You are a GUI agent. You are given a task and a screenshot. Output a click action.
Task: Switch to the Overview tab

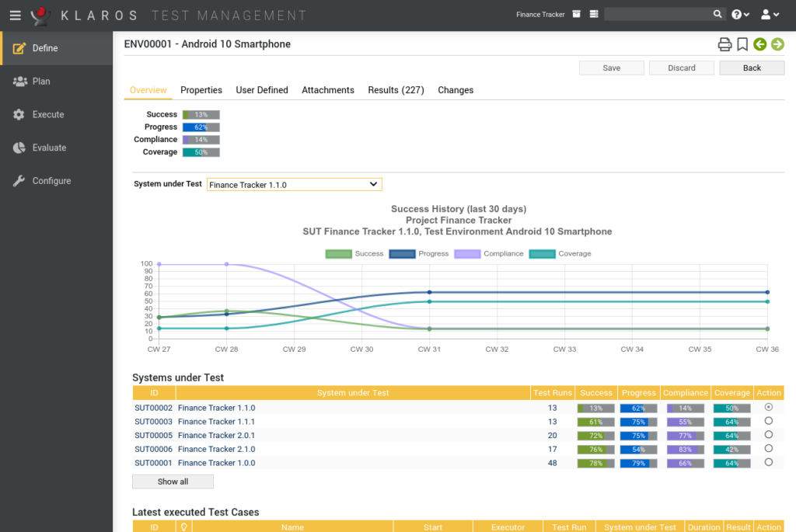tap(148, 90)
